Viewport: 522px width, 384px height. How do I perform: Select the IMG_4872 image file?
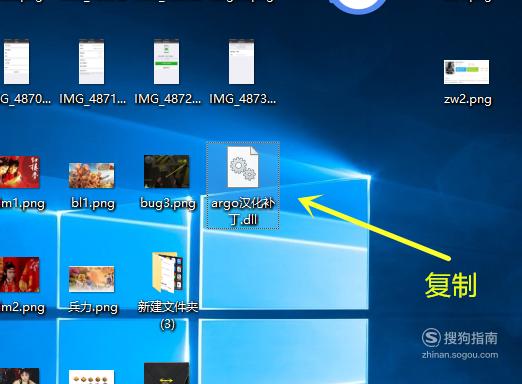point(167,62)
